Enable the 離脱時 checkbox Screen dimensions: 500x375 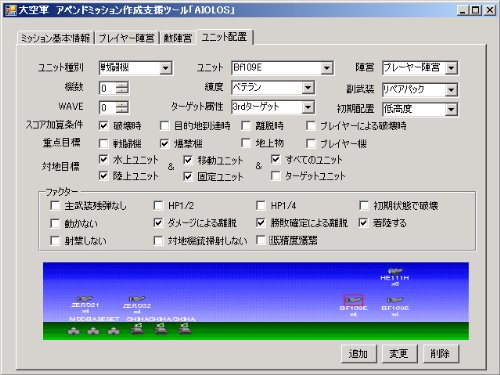click(x=246, y=126)
